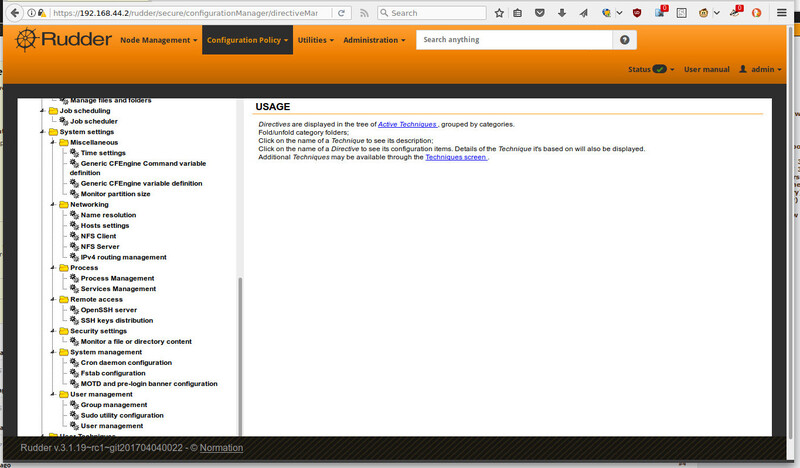Click folder icon of Remote access category
This screenshot has width=800, height=468.
[64, 299]
